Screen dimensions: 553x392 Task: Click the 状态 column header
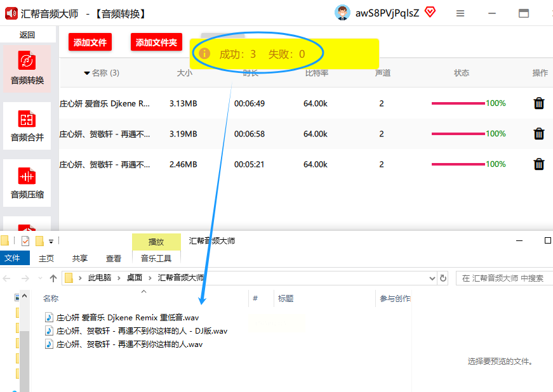[462, 73]
